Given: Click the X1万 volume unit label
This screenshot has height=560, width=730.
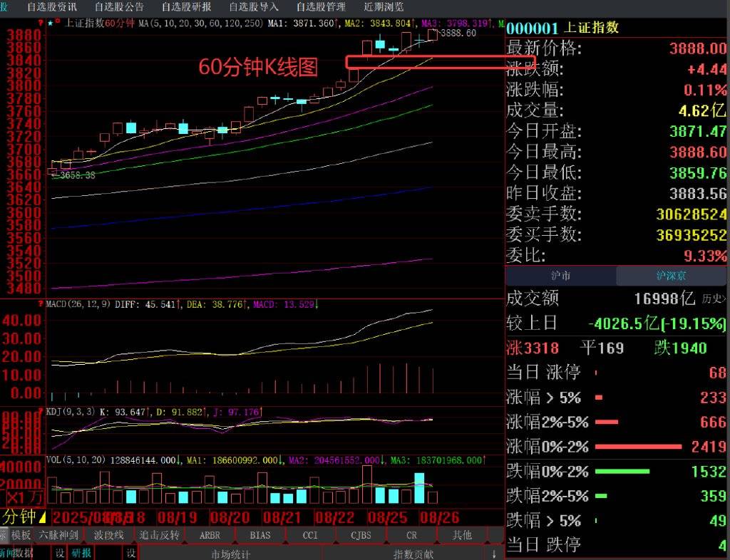Looking at the screenshot, I should coord(25,497).
